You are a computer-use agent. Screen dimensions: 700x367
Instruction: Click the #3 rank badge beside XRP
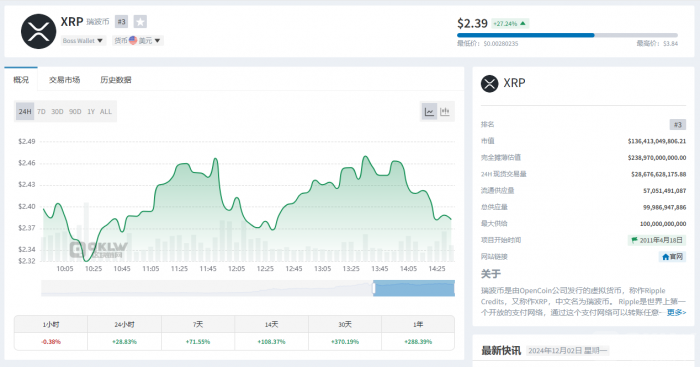[121, 21]
